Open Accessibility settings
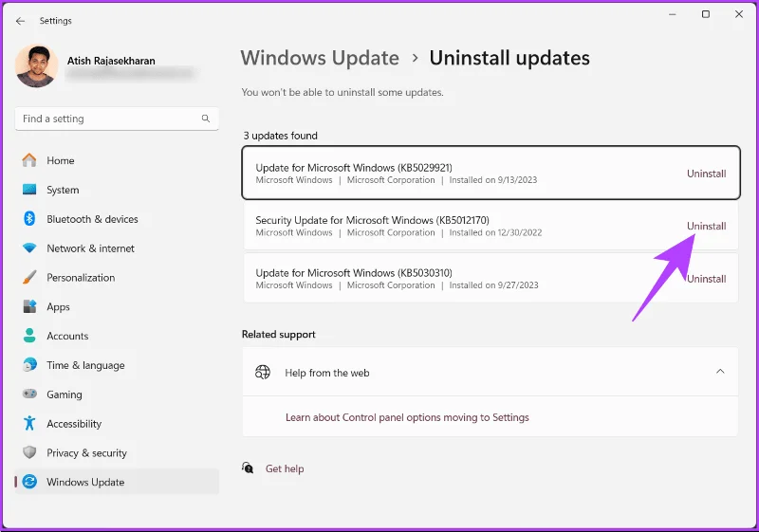The height and width of the screenshot is (532, 759). [x=116, y=424]
